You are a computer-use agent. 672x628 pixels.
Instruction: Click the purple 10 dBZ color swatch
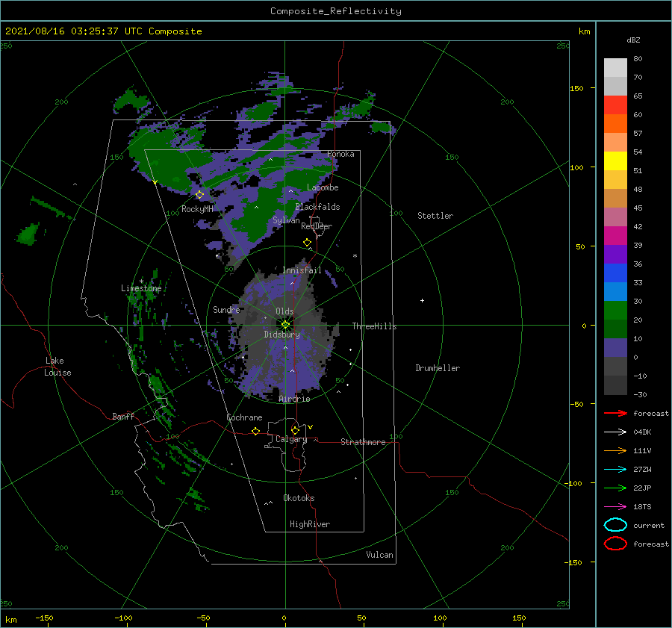[x=615, y=347]
